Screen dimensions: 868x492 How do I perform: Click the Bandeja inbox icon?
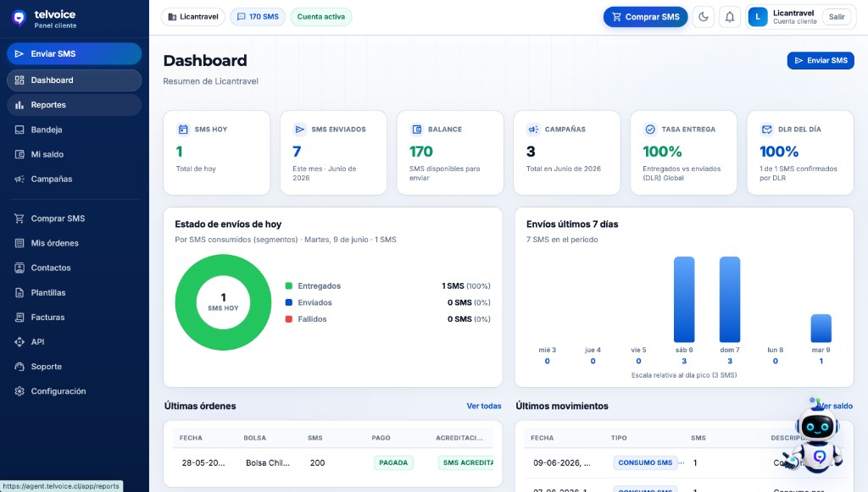pos(19,130)
